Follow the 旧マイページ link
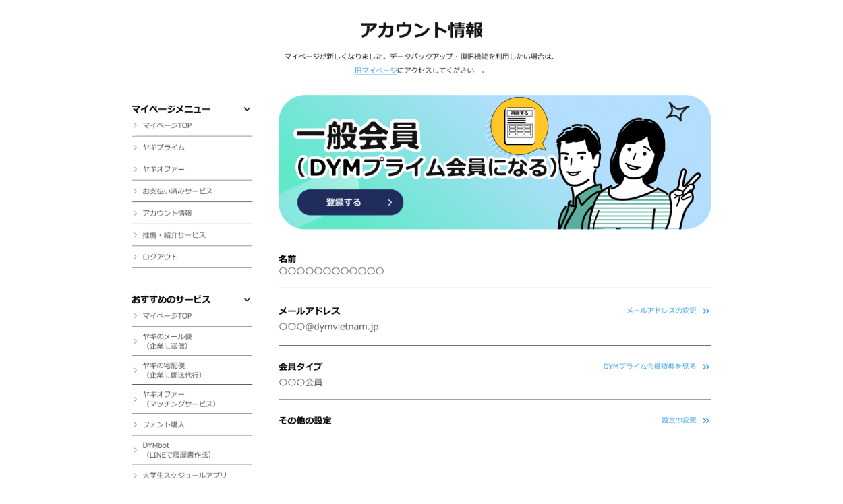The width and height of the screenshot is (843, 504). [x=376, y=71]
